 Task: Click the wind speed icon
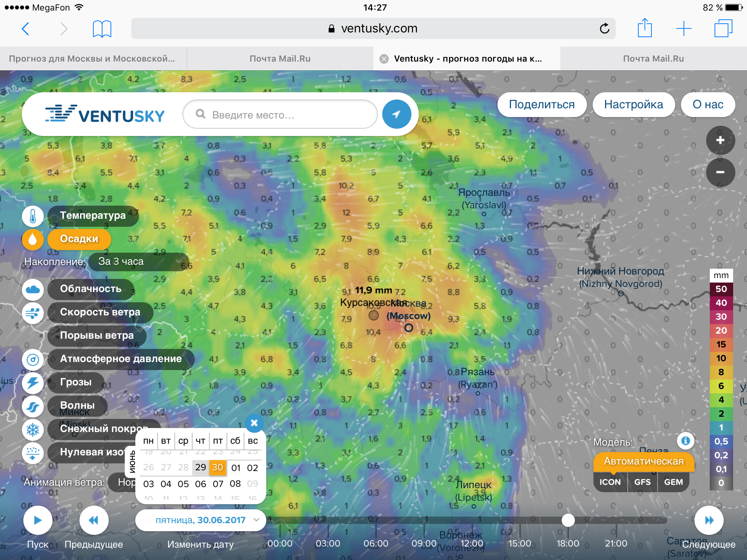(32, 312)
